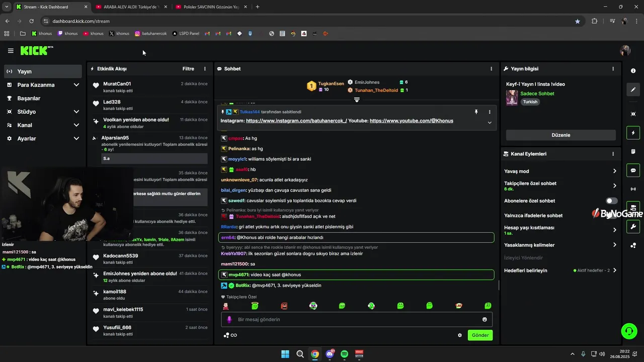Click the screen capture icon in right rail
644x362 pixels.
pyautogui.click(x=633, y=114)
